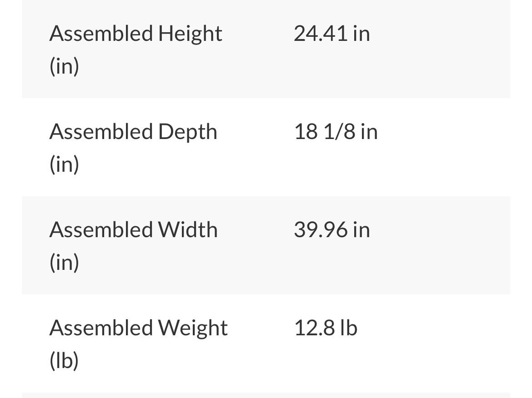Select the 39.96 in width value
532x398 pixels.
332,230
